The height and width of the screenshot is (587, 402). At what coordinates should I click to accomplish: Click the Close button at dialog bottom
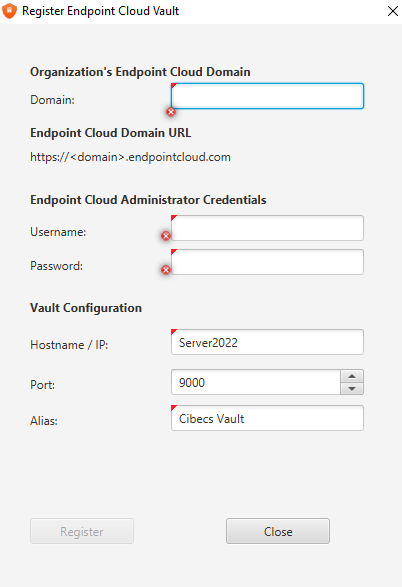[x=278, y=531]
